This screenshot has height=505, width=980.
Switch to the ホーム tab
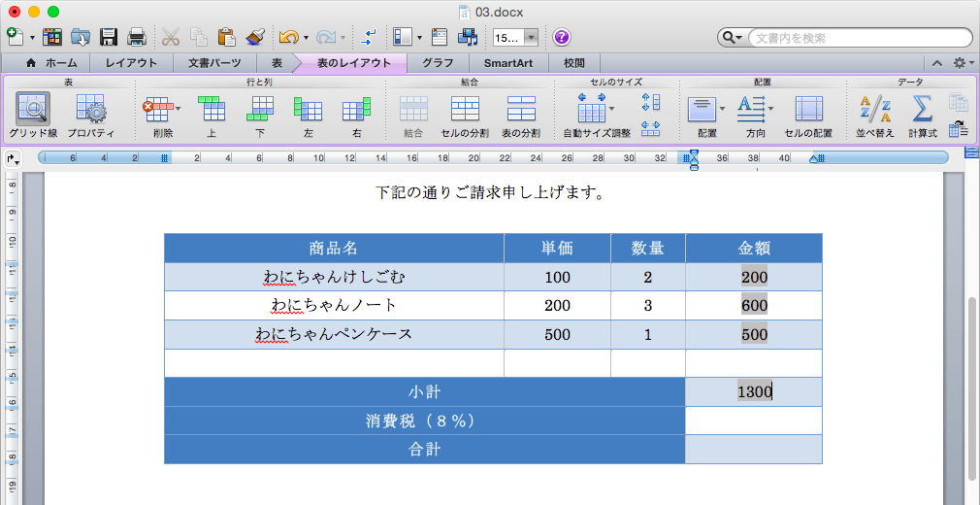pos(51,63)
